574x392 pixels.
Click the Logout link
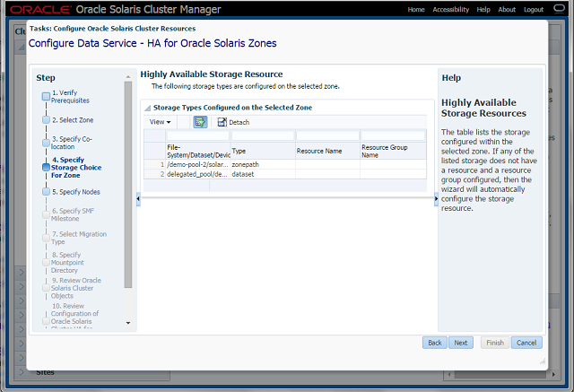pyautogui.click(x=534, y=9)
